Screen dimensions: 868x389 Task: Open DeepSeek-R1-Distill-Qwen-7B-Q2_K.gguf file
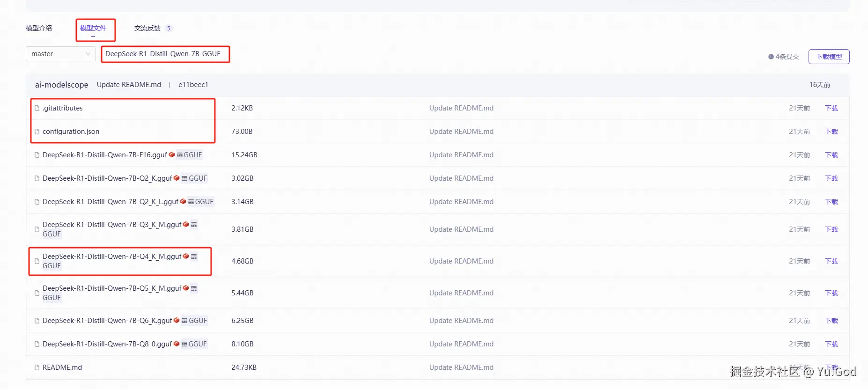pos(107,178)
